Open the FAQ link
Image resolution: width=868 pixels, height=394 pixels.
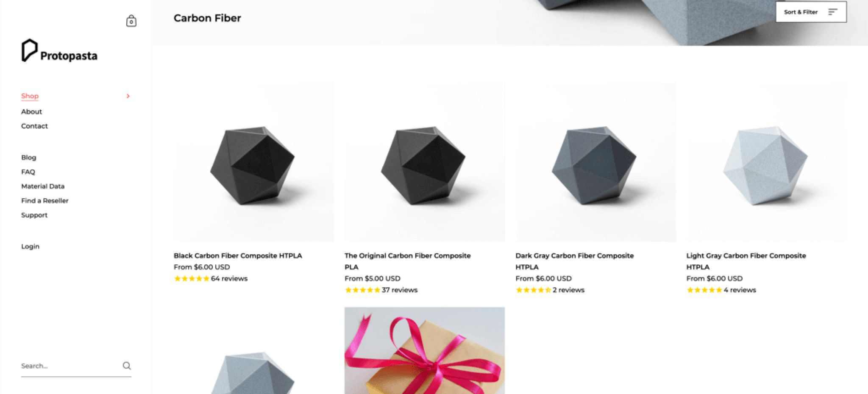coord(28,172)
